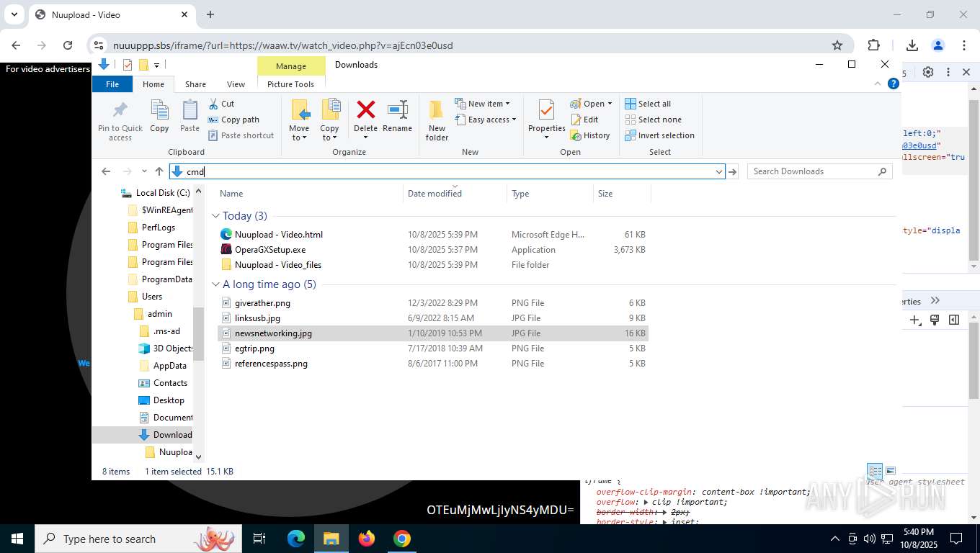The image size is (980, 553).
Task: Reload the Chrome page
Action: point(68,45)
